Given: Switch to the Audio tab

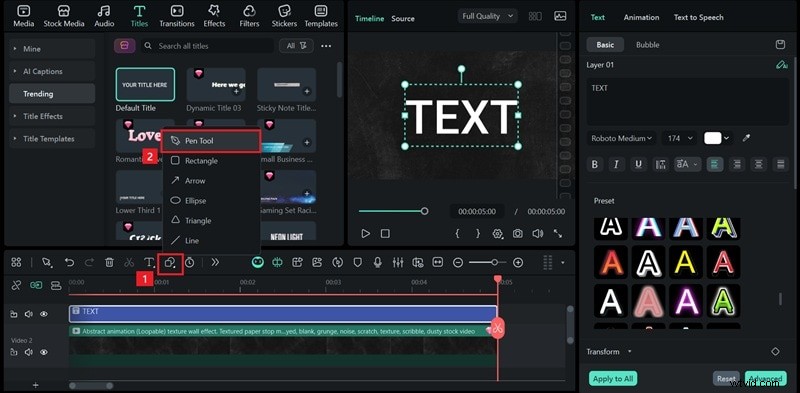Looking at the screenshot, I should click(104, 16).
